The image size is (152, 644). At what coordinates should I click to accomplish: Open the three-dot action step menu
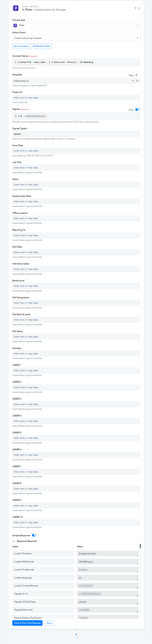136,8
